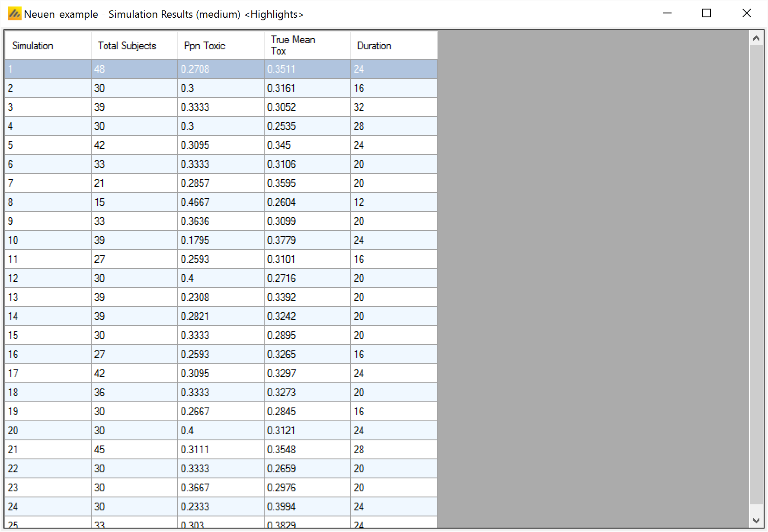Click the Duration column header

coord(394,46)
